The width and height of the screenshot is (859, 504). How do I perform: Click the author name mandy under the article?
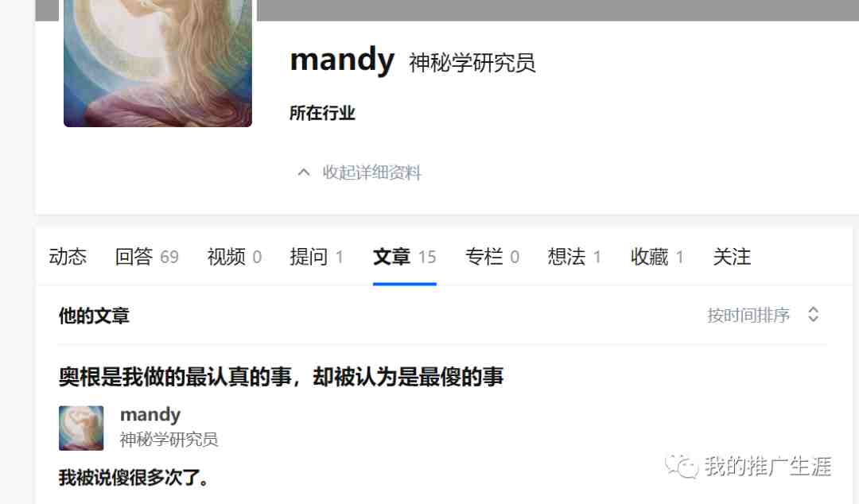pos(150,415)
